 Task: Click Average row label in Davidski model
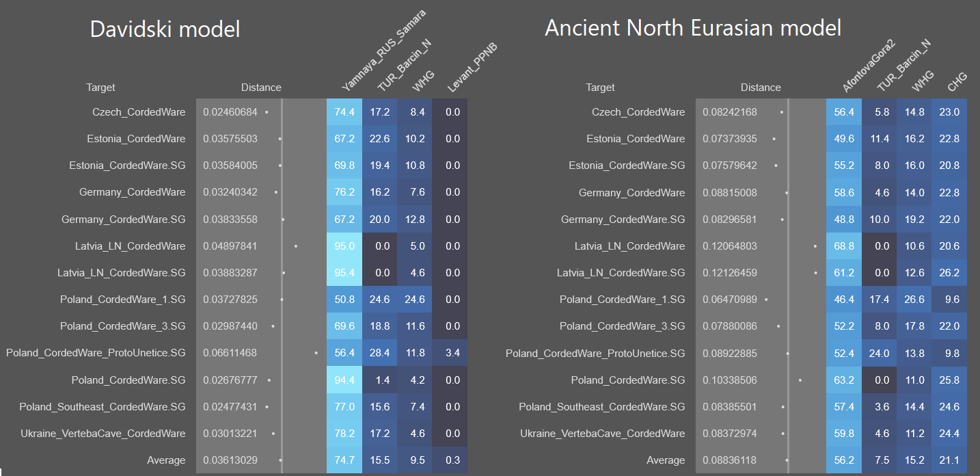[166, 460]
